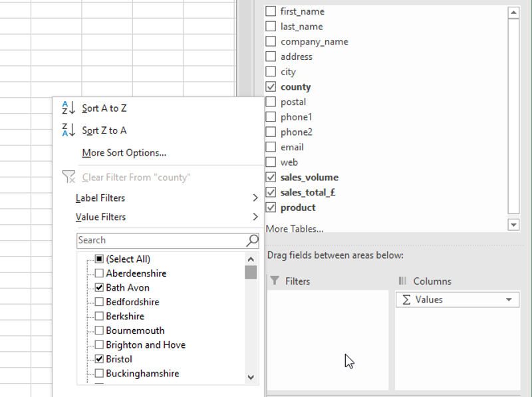Check the Aberdeenshire checkbox

tap(99, 273)
